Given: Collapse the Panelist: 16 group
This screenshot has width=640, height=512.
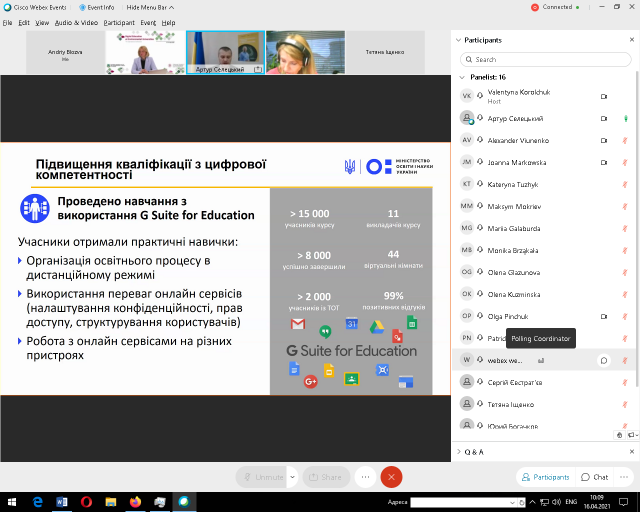Looking at the screenshot, I should pyautogui.click(x=462, y=77).
